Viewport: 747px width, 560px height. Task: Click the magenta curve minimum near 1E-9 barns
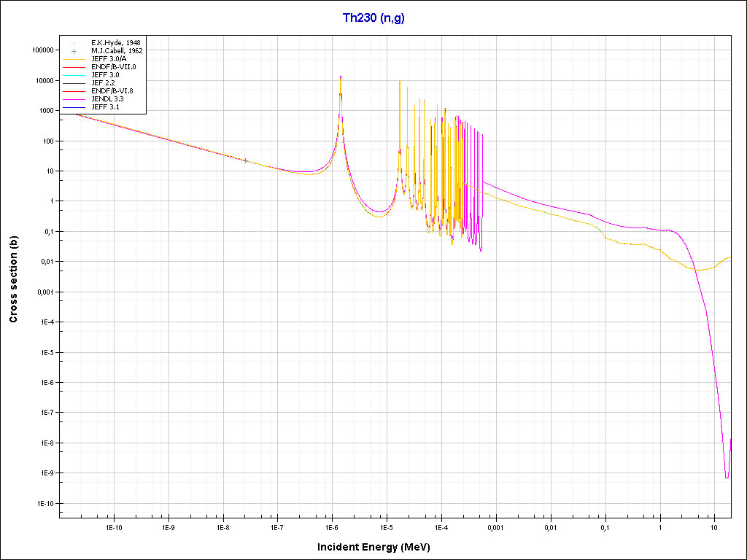tap(727, 477)
